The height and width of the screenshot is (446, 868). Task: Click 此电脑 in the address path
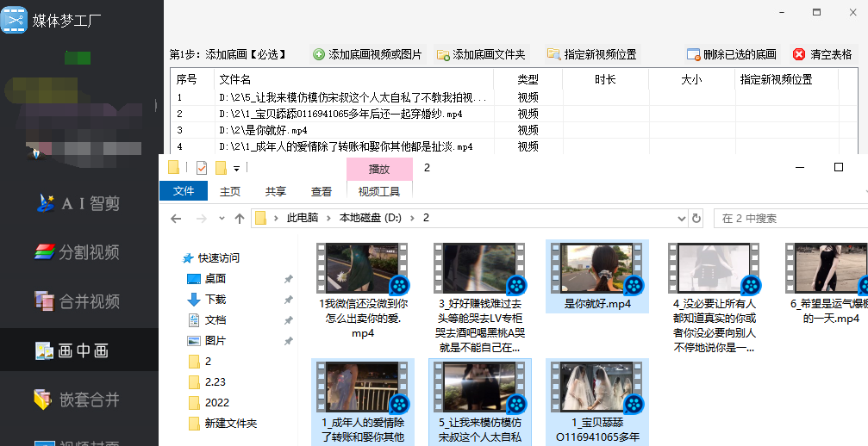click(303, 218)
